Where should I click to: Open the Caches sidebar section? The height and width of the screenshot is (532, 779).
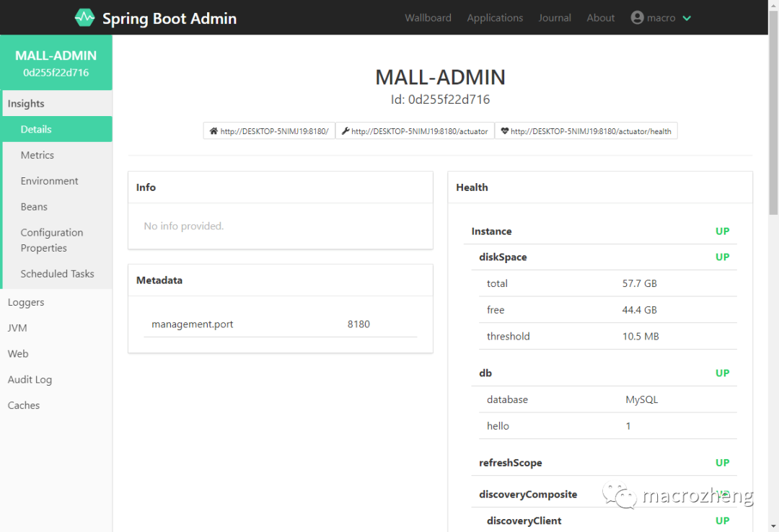click(56, 405)
